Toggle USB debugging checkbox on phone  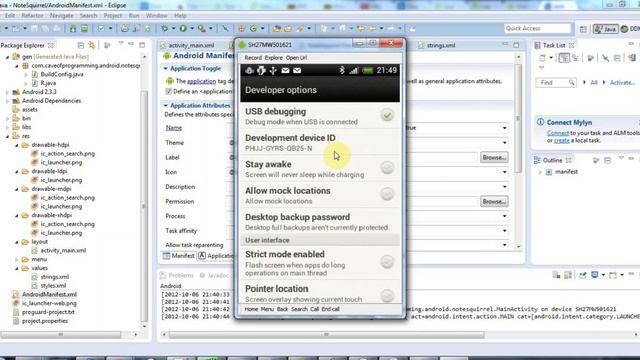coord(387,116)
